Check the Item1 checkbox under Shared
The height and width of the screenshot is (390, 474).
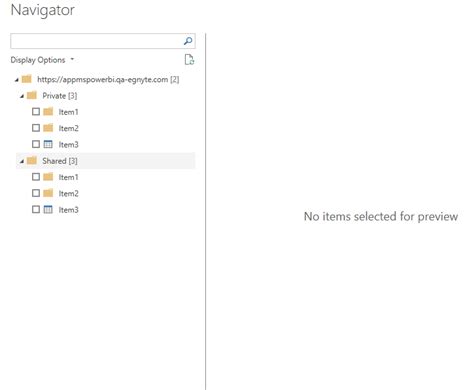click(x=36, y=177)
